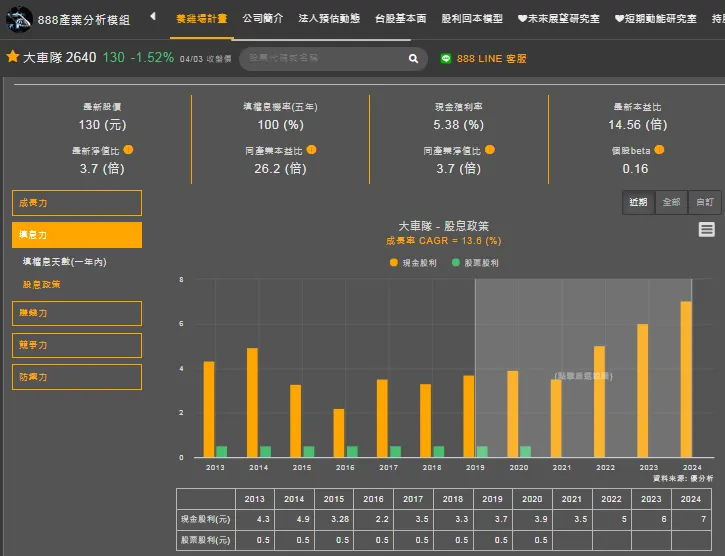Expand the 競爭力 section
The height and width of the screenshot is (556, 725).
tap(77, 346)
